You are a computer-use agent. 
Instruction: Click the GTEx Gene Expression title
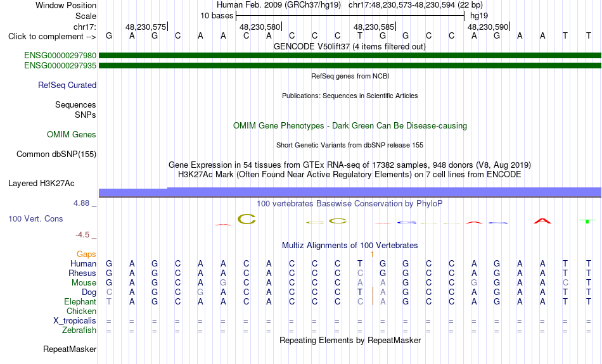[x=350, y=165]
